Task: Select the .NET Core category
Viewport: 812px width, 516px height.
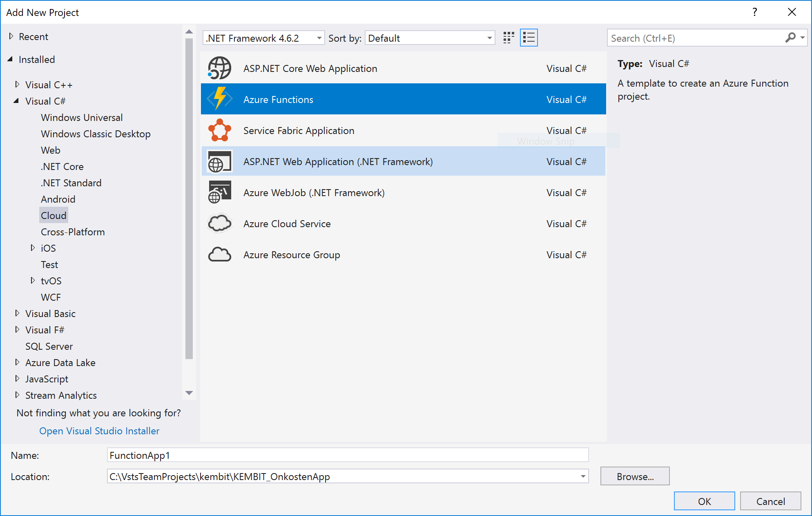Action: (62, 166)
